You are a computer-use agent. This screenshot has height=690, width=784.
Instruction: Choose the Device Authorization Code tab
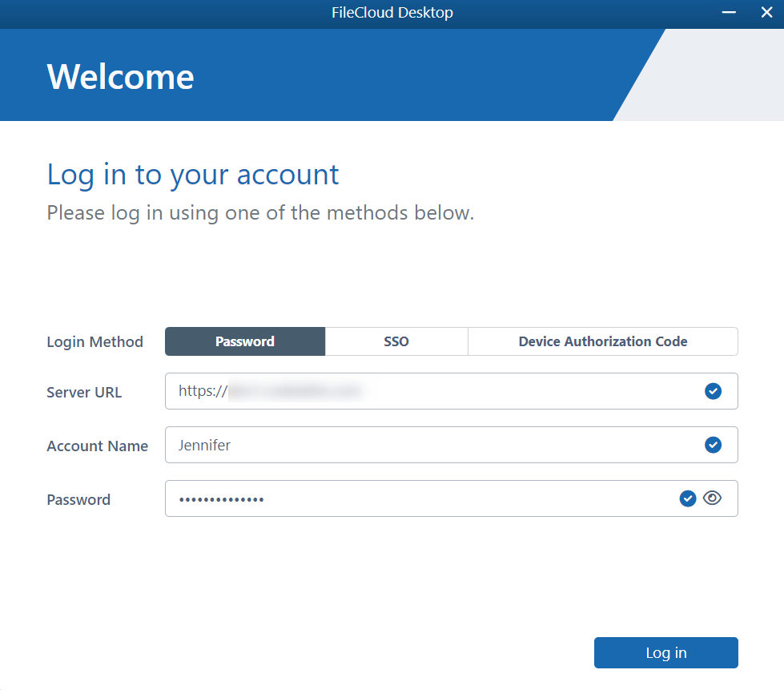pos(602,341)
